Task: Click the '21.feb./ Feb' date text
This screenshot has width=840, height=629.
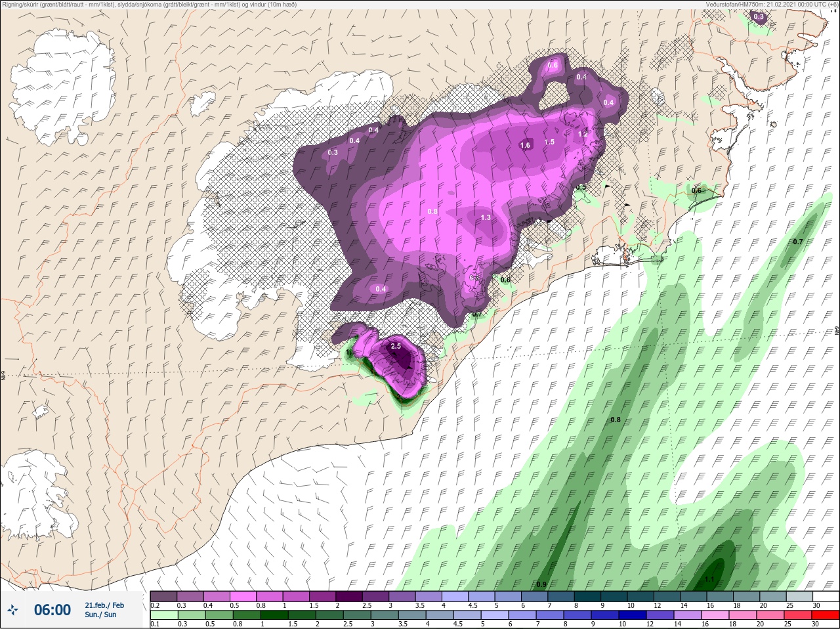Action: pos(104,605)
